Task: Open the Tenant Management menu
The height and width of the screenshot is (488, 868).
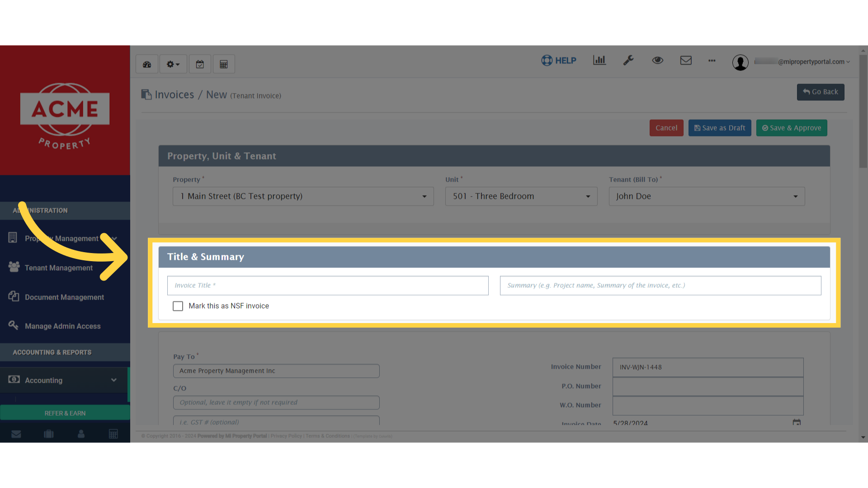Action: tap(58, 267)
